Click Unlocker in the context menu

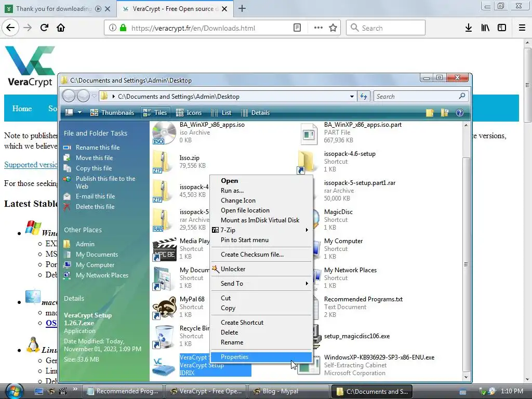(261, 269)
